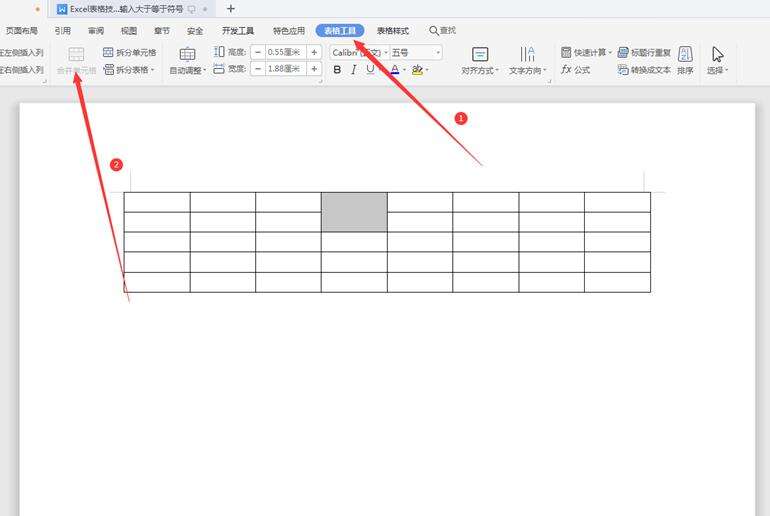Image resolution: width=770 pixels, height=516 pixels.
Task: Toggle Repeat Header Rows (标题行重复)
Action: pos(644,52)
